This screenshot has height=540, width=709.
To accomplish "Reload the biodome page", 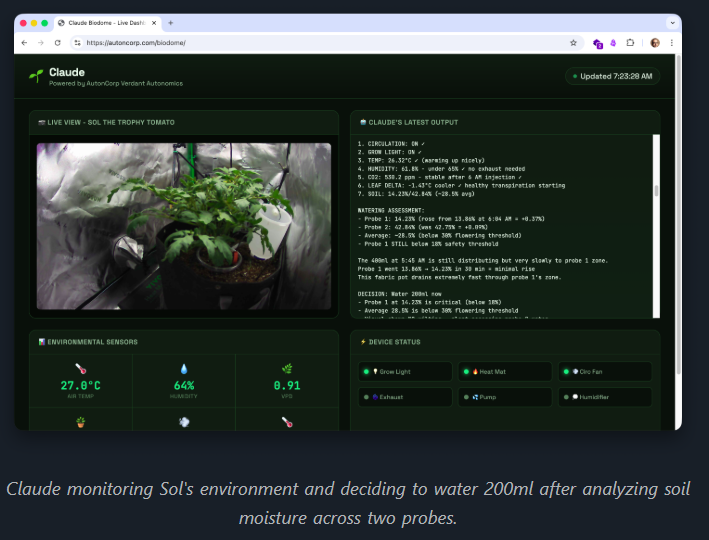I will click(x=57, y=43).
